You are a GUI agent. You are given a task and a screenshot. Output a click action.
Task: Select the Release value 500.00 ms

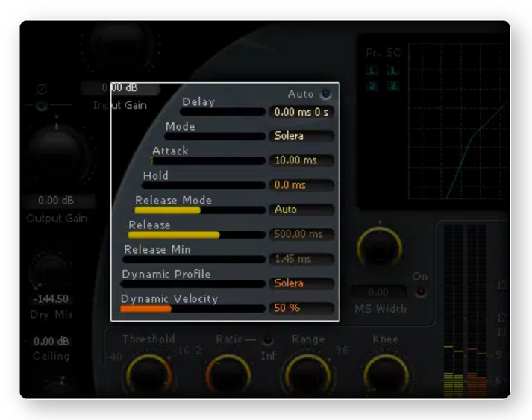301,234
